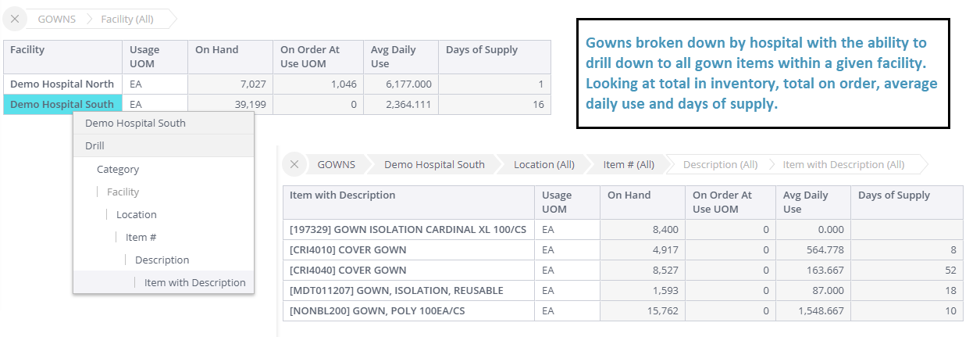Select the Demo Hospital North row
This screenshot has height=337, width=980.
click(62, 84)
